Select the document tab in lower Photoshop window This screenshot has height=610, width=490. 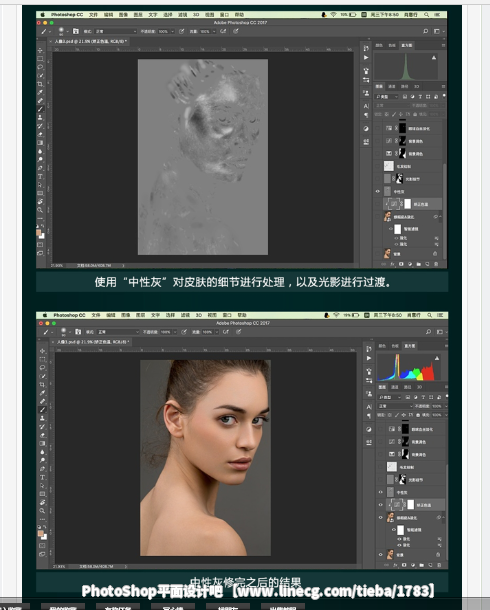pyautogui.click(x=93, y=342)
